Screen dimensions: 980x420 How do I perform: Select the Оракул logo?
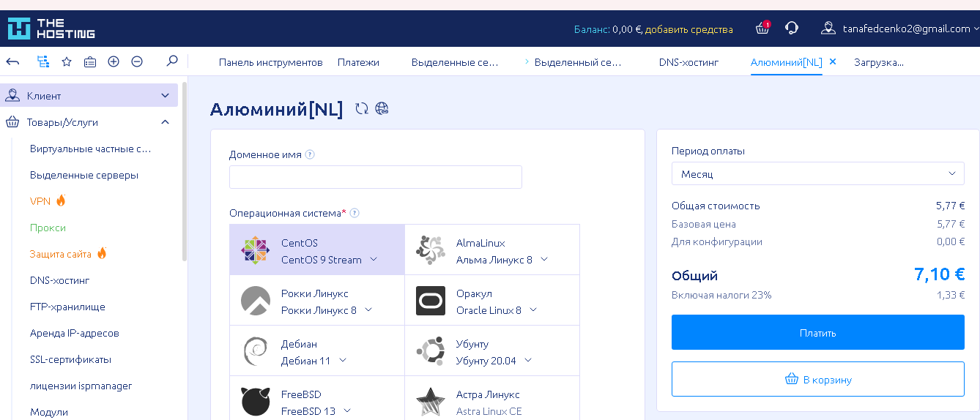[x=431, y=301]
